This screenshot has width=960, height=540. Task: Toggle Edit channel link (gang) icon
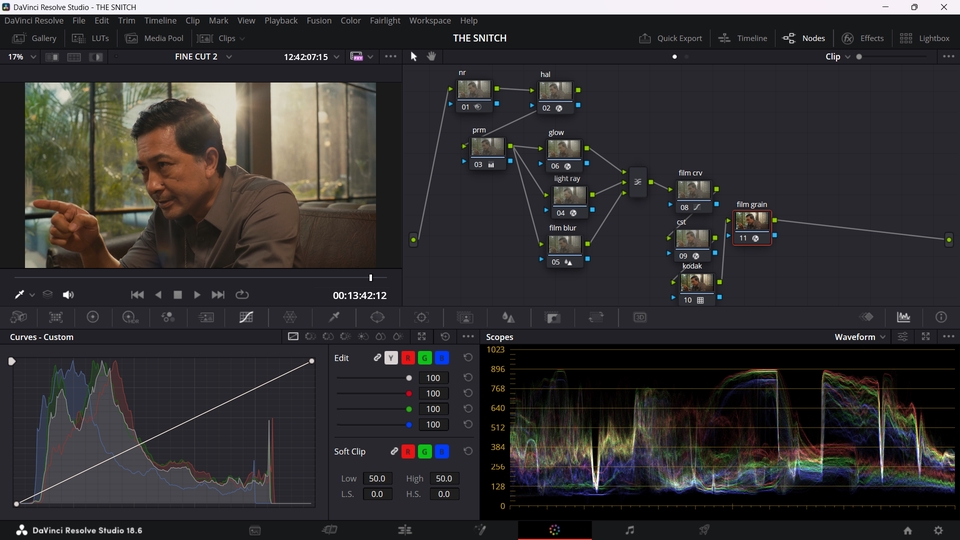[x=378, y=358]
